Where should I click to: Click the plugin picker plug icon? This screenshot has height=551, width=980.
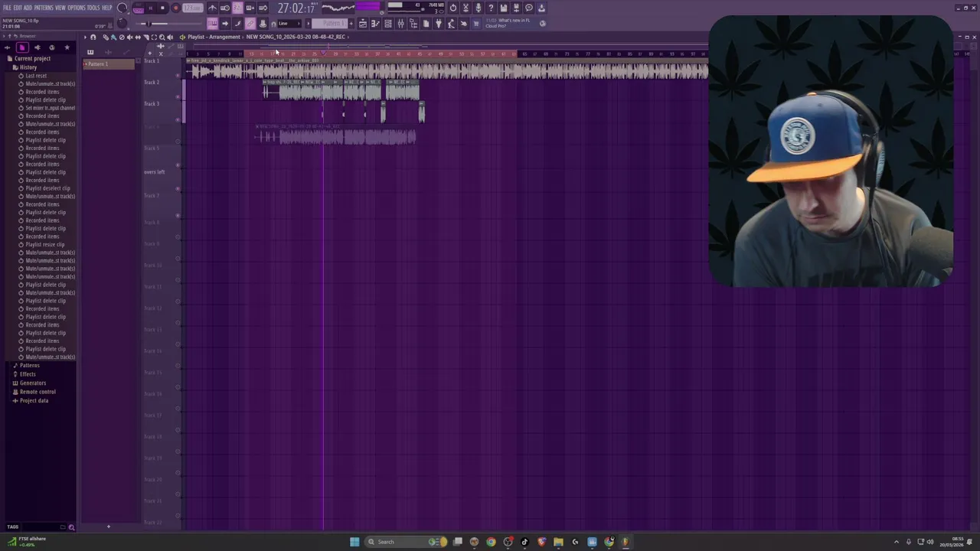[439, 24]
